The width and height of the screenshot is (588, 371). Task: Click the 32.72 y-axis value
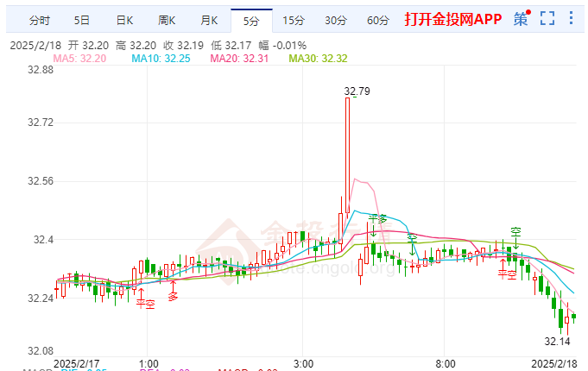(41, 123)
